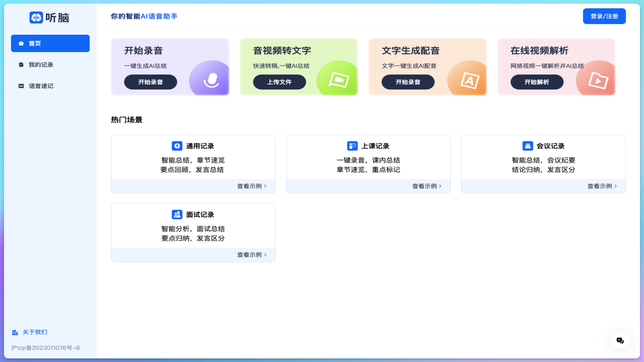Open the chat bubble in bottom-right corner
Viewport: 644px width, 362px height.
[x=620, y=340]
